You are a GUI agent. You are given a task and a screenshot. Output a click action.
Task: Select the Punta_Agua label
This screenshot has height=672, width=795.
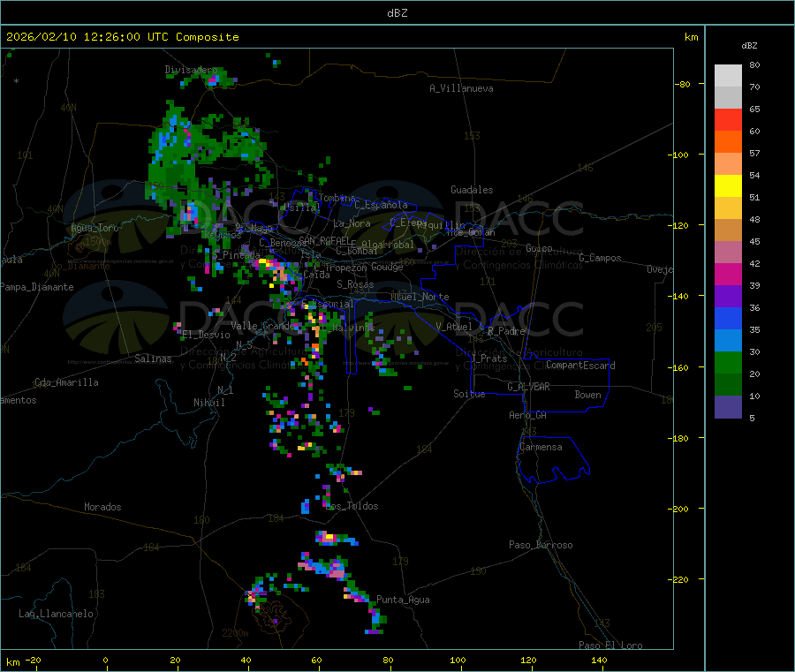click(403, 600)
